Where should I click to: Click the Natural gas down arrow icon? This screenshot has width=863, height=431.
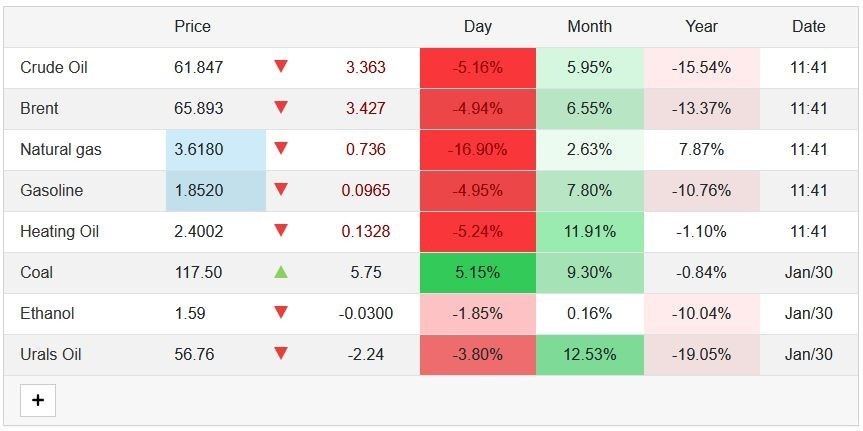click(x=281, y=149)
